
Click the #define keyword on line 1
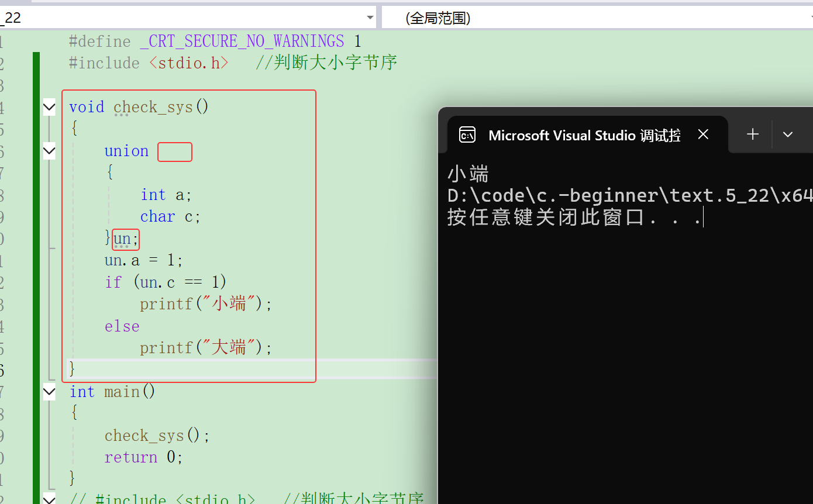point(99,41)
